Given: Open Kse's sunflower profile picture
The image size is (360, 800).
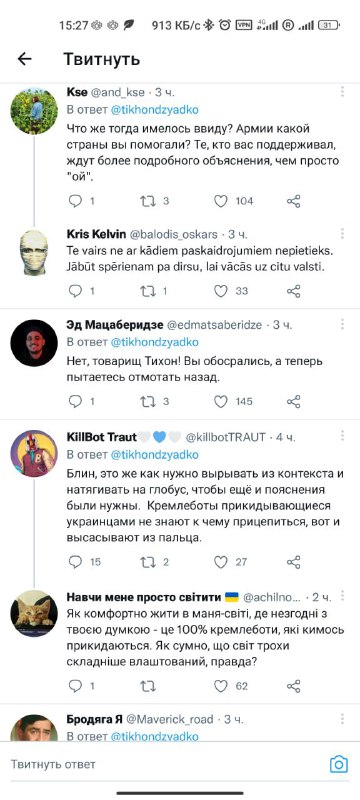Looking at the screenshot, I should click(34, 111).
